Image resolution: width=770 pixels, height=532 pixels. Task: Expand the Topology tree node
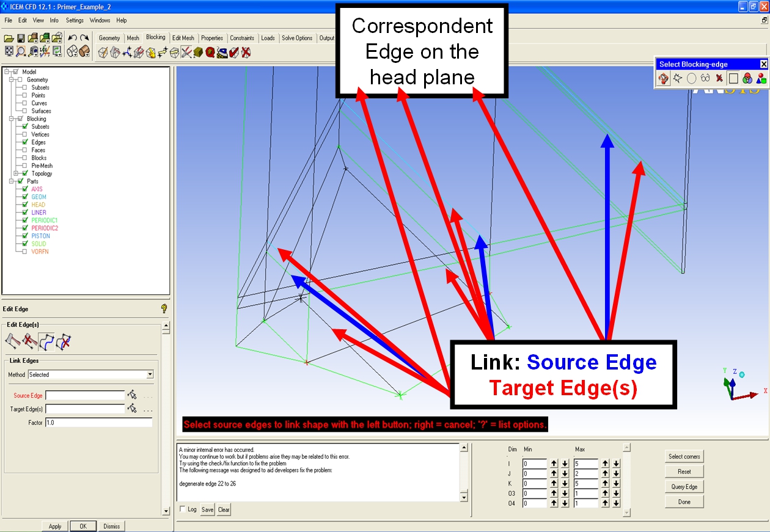pos(16,173)
